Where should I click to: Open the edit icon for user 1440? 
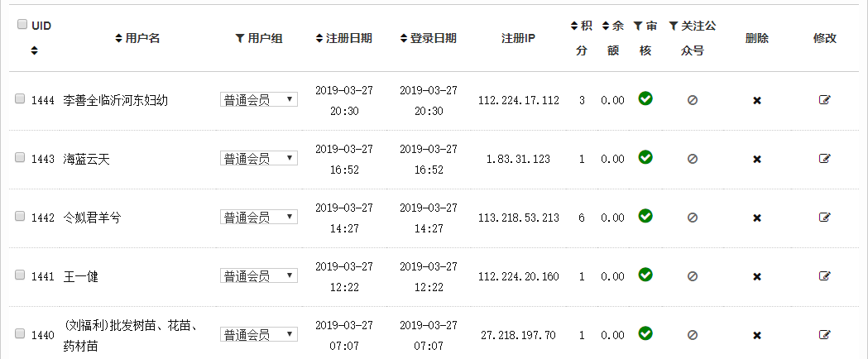824,334
